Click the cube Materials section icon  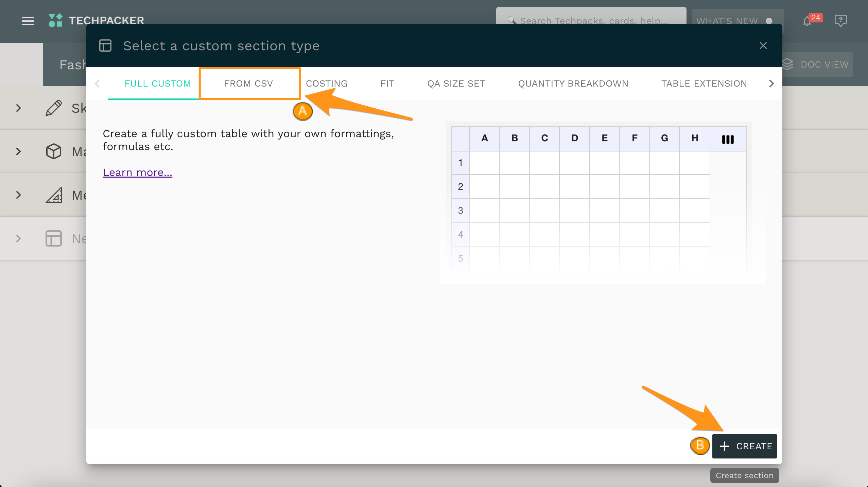pos(54,151)
